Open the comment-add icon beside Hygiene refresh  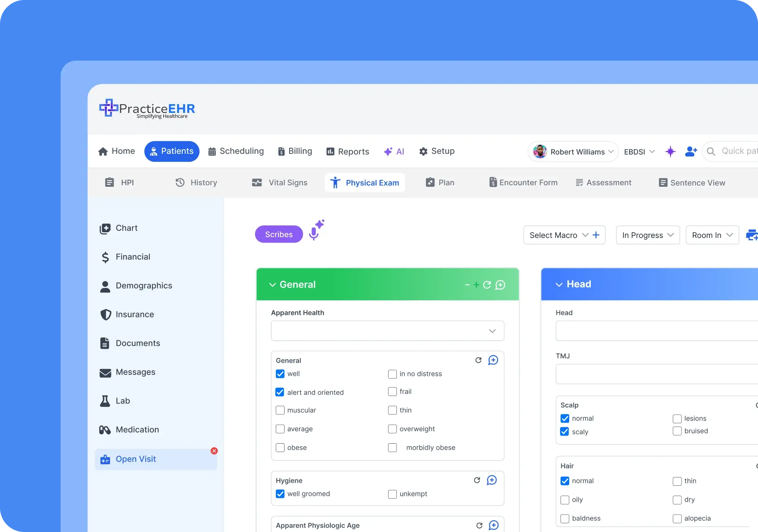(x=492, y=480)
